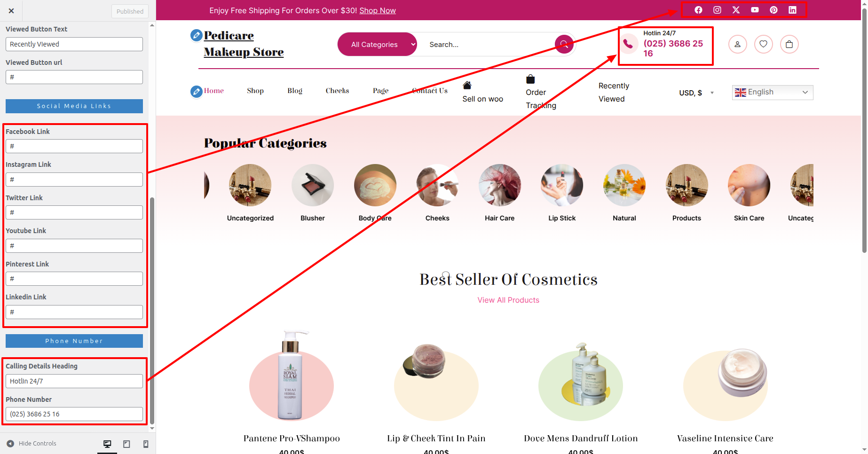Open the user account icon

(x=737, y=44)
